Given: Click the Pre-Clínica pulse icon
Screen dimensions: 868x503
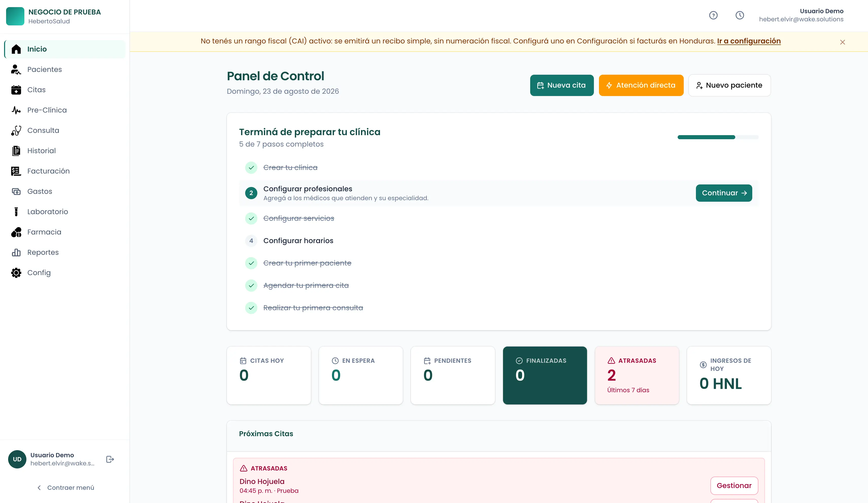Looking at the screenshot, I should coord(16,110).
